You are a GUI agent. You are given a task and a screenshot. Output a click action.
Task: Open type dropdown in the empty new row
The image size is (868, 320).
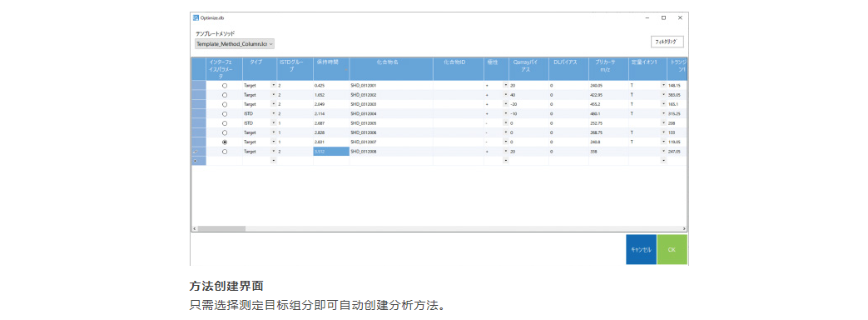pyautogui.click(x=274, y=161)
